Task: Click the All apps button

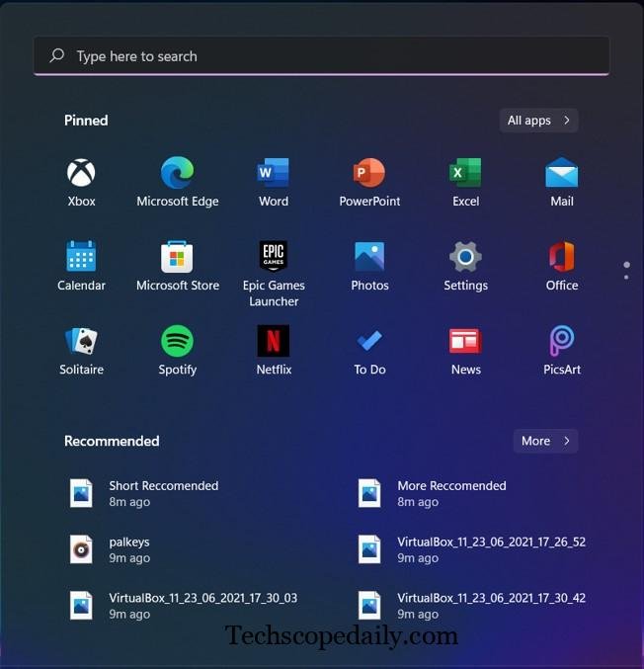Action: coord(538,121)
